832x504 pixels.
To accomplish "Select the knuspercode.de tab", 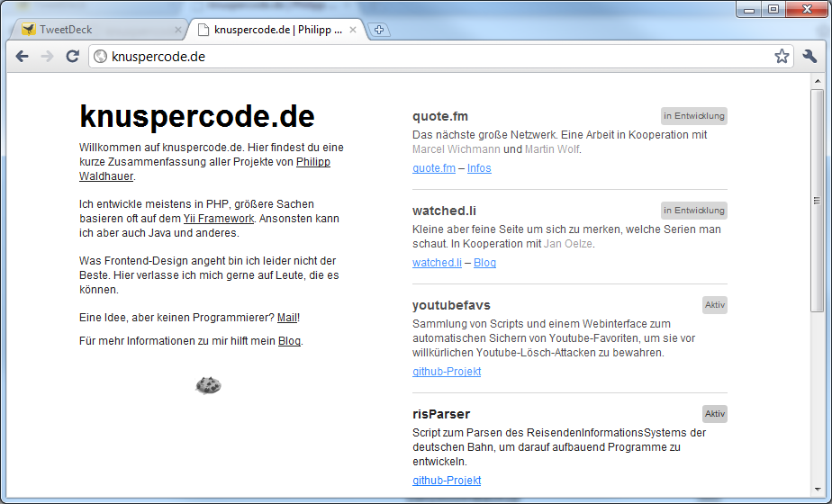I will pyautogui.click(x=270, y=30).
